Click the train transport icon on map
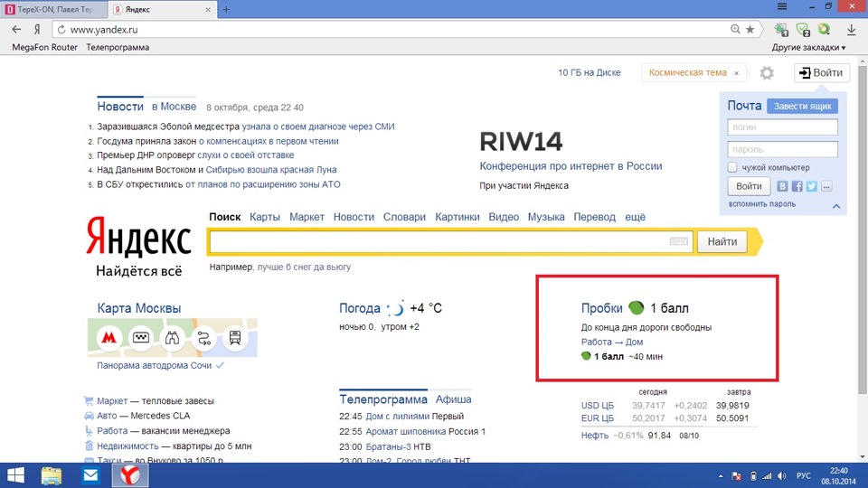This screenshot has height=488, width=868. point(235,337)
